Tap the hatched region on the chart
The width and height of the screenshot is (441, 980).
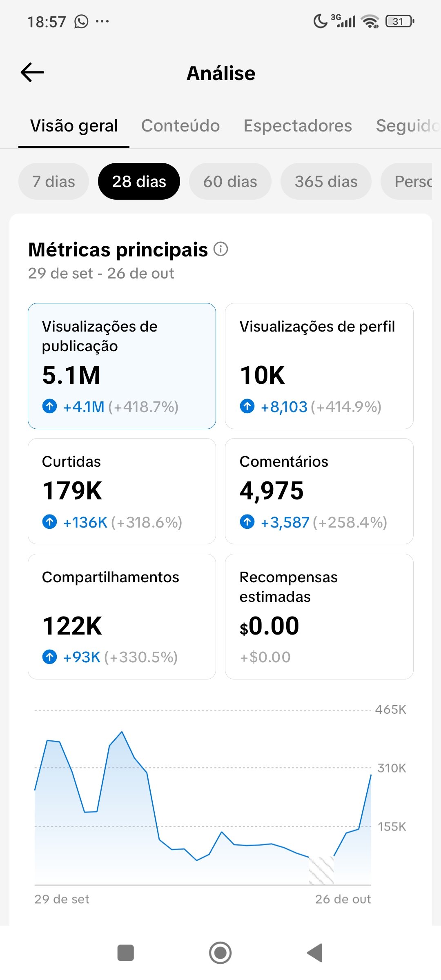click(321, 870)
